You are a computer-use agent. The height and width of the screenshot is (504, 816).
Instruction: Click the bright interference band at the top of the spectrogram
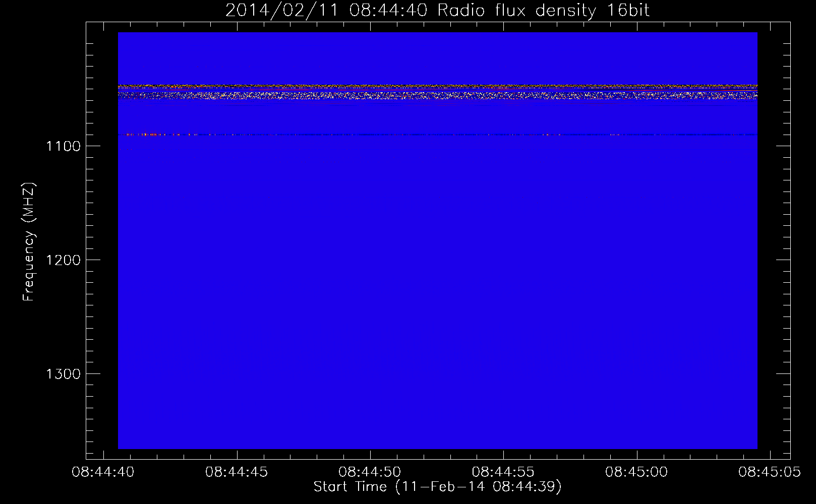pyautogui.click(x=437, y=92)
